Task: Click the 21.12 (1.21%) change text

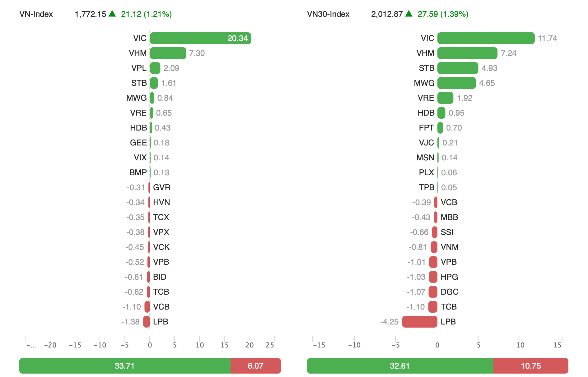Action: [x=146, y=14]
